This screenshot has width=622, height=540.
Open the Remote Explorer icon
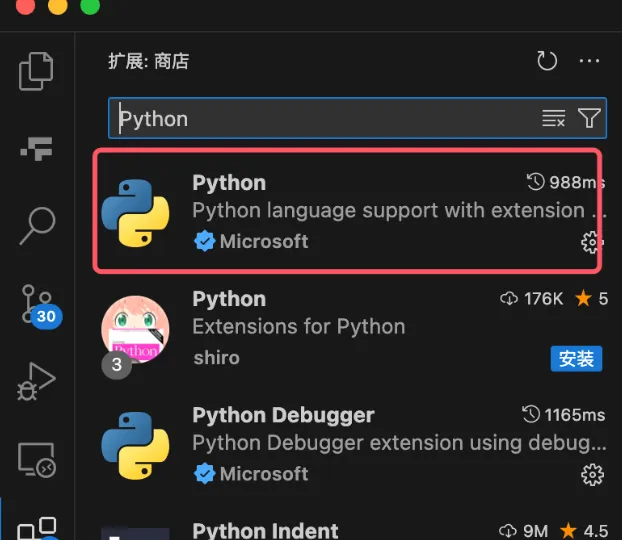tap(36, 459)
